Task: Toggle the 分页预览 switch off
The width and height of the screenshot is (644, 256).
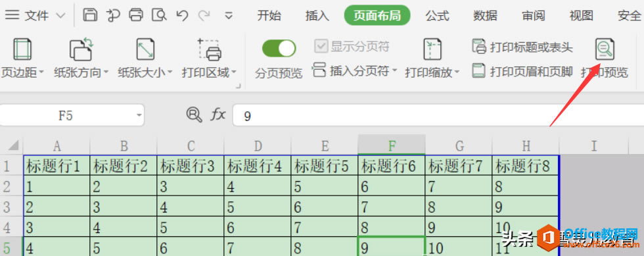Action: (x=279, y=49)
